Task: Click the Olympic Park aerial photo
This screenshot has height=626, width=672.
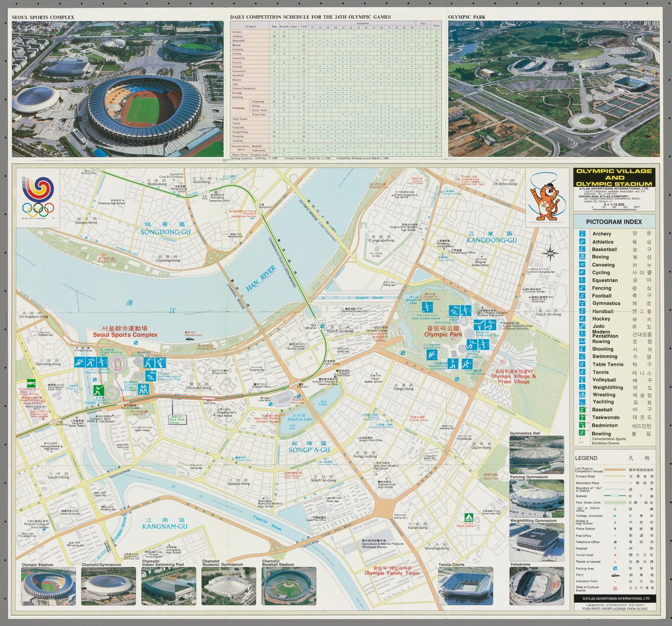Action: 554,89
